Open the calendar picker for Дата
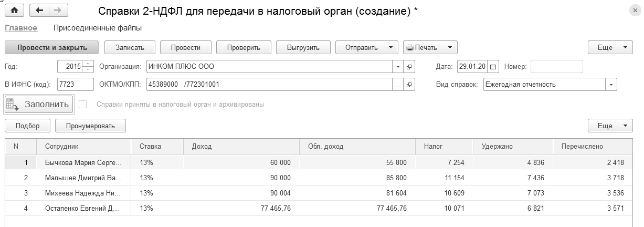This screenshot has height=227, width=644. click(x=493, y=67)
